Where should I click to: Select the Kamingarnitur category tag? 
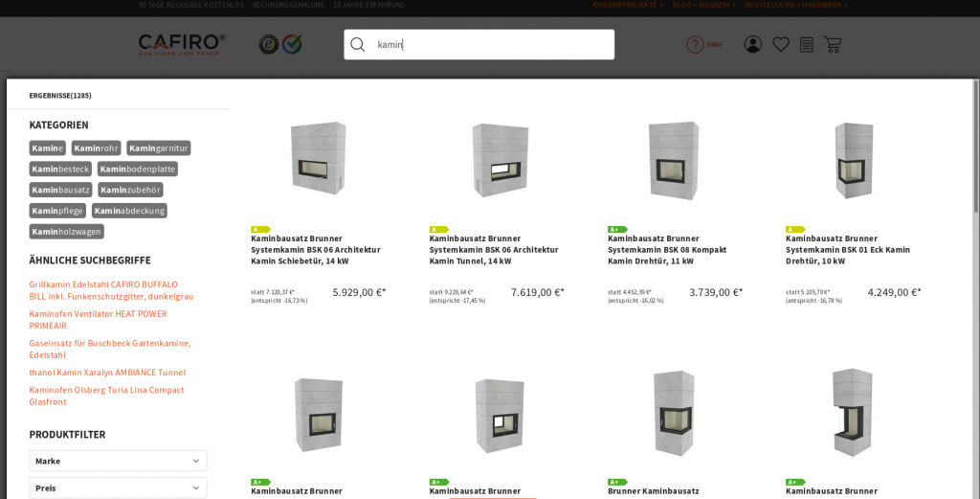pyautogui.click(x=159, y=148)
